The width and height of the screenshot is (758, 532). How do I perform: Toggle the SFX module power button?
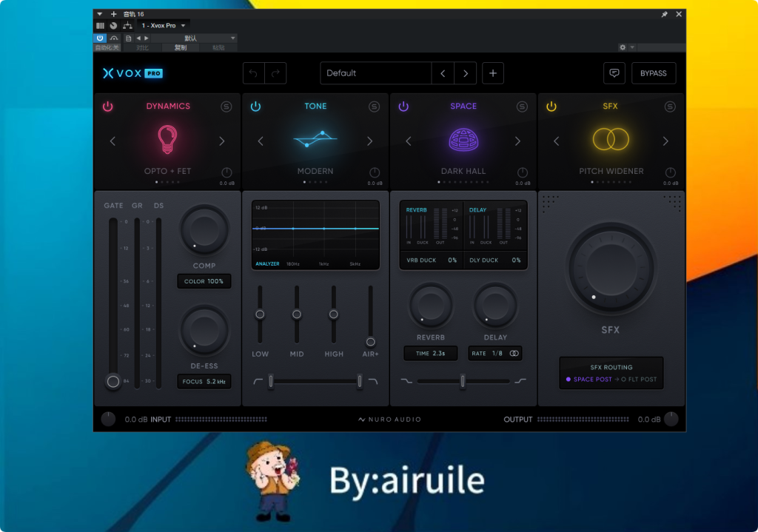pyautogui.click(x=551, y=107)
